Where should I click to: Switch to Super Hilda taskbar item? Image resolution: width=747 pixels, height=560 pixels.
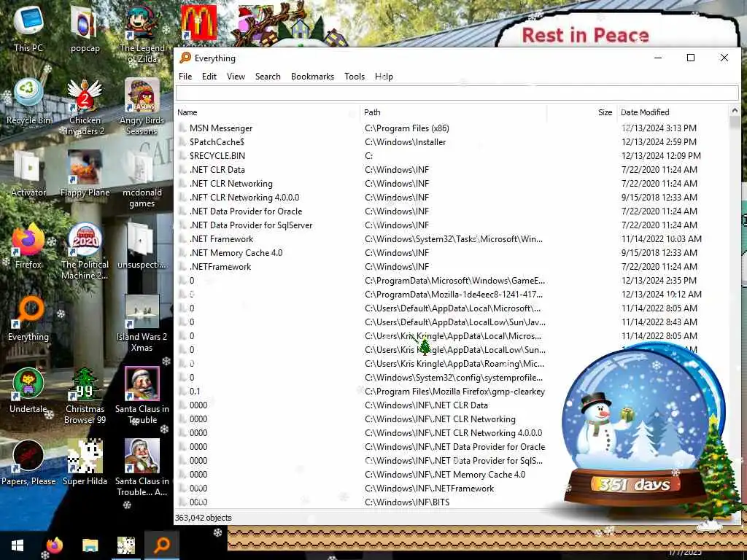coord(126,545)
